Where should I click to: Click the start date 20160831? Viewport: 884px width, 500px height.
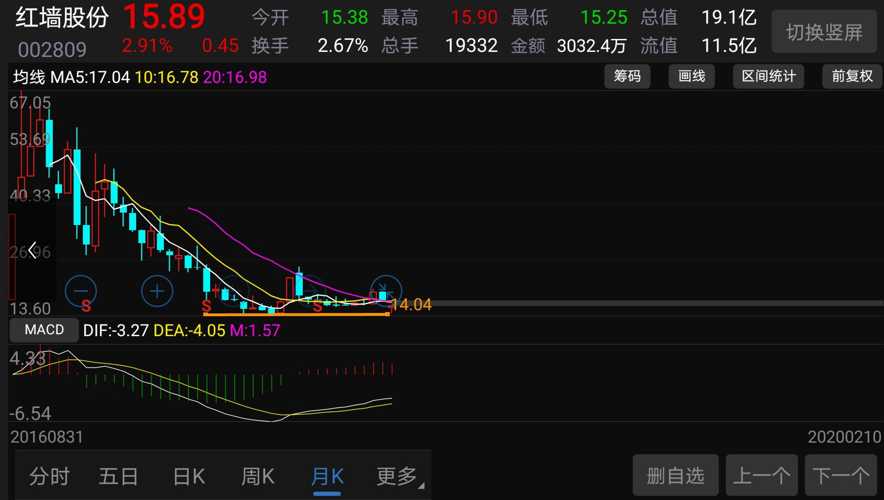47,437
